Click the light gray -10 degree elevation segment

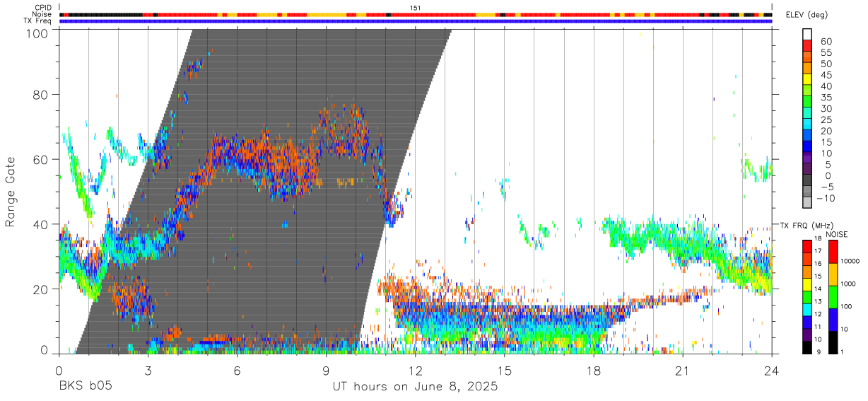[x=808, y=203]
